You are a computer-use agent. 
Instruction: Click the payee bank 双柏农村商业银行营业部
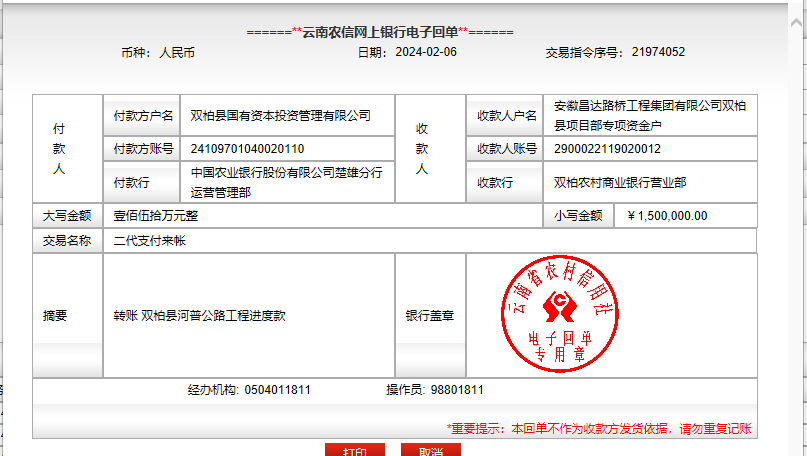[x=619, y=182]
